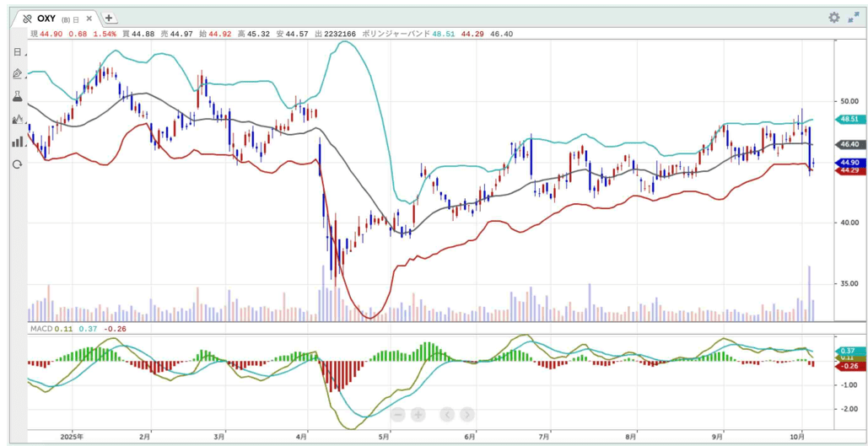
Task: Refresh the chart with the reload icon
Action: pos(17,164)
